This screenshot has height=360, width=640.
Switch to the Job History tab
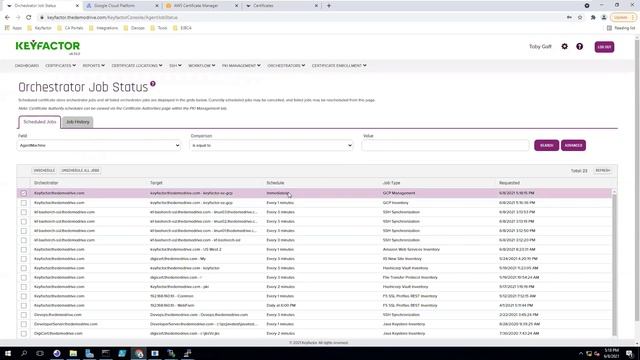(78, 122)
